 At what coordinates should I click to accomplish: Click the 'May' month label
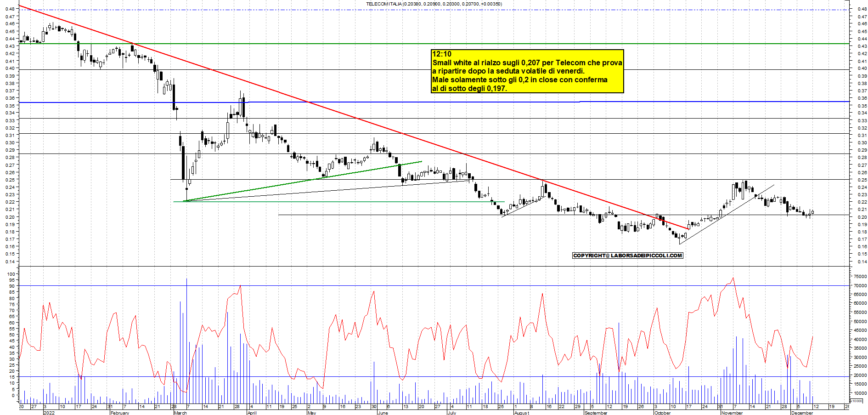312,413
